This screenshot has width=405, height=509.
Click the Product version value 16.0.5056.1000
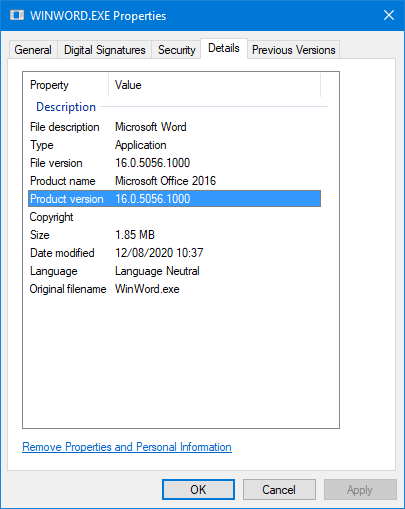click(x=153, y=199)
